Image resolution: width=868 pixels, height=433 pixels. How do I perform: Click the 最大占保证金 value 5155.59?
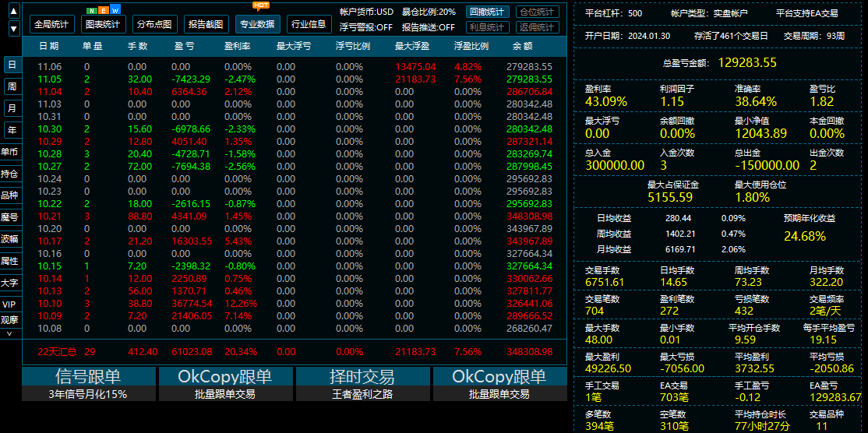[x=670, y=197]
